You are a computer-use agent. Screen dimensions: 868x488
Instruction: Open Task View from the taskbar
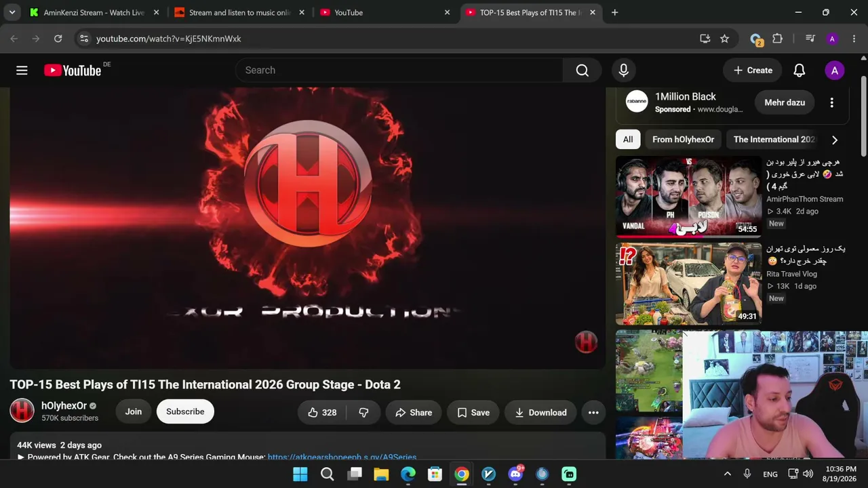point(354,474)
